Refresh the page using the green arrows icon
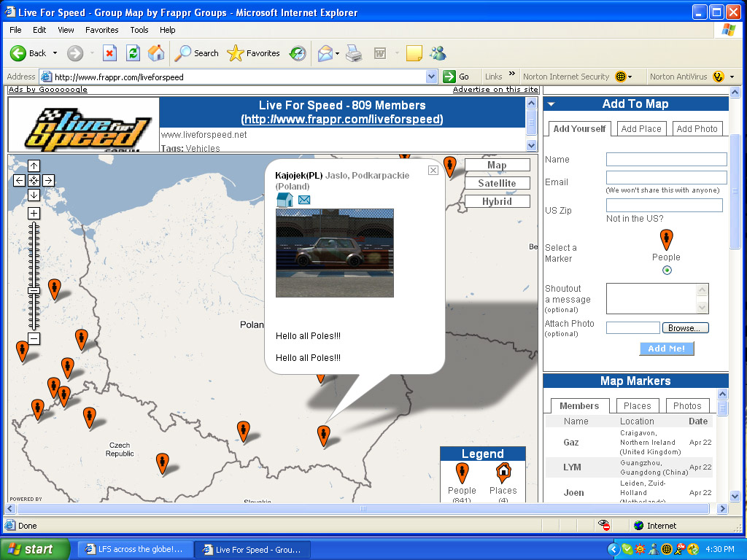 (133, 53)
